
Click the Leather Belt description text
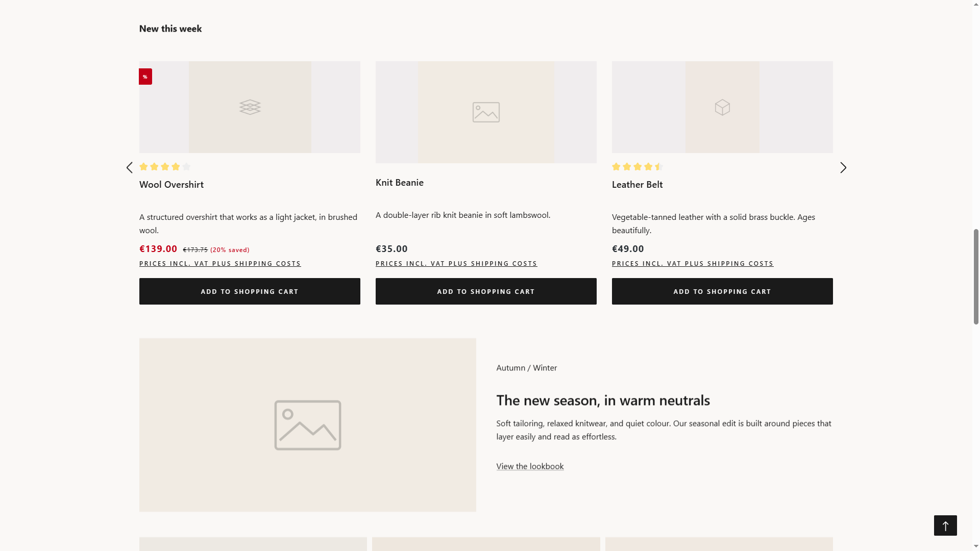714,223
